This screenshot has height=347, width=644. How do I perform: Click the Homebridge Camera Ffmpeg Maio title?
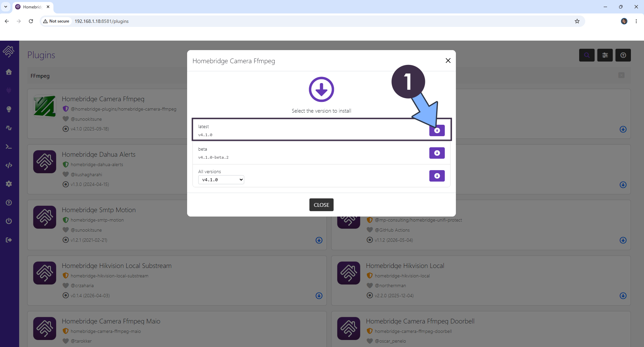click(x=111, y=321)
